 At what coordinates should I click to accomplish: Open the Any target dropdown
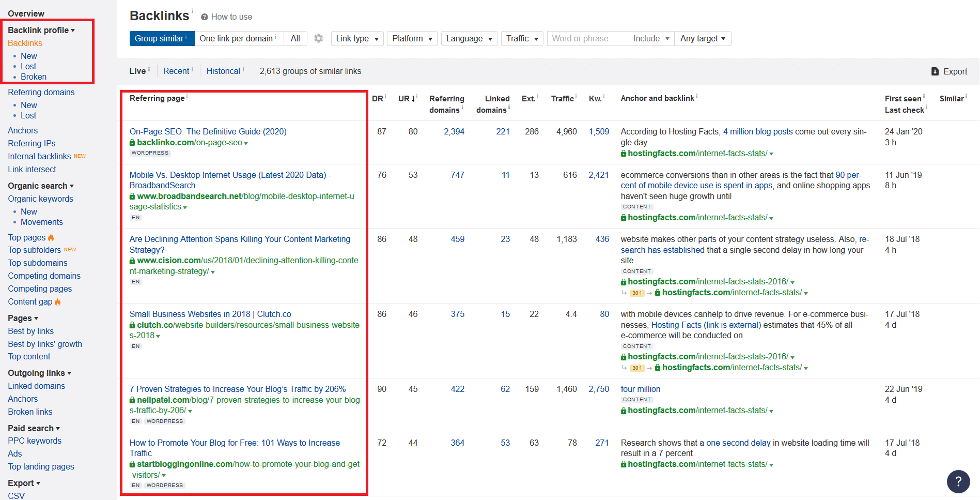click(703, 38)
